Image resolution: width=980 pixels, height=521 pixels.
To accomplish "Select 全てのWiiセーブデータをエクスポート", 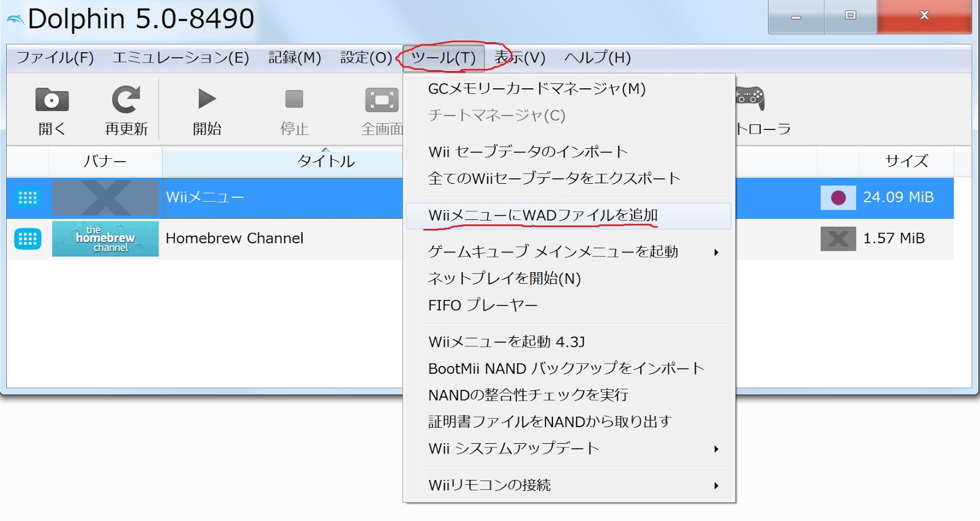I will [x=570, y=178].
